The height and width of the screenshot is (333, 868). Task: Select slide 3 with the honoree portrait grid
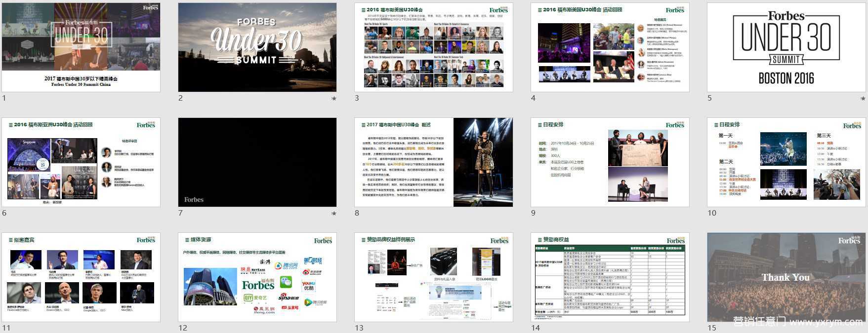click(x=434, y=47)
